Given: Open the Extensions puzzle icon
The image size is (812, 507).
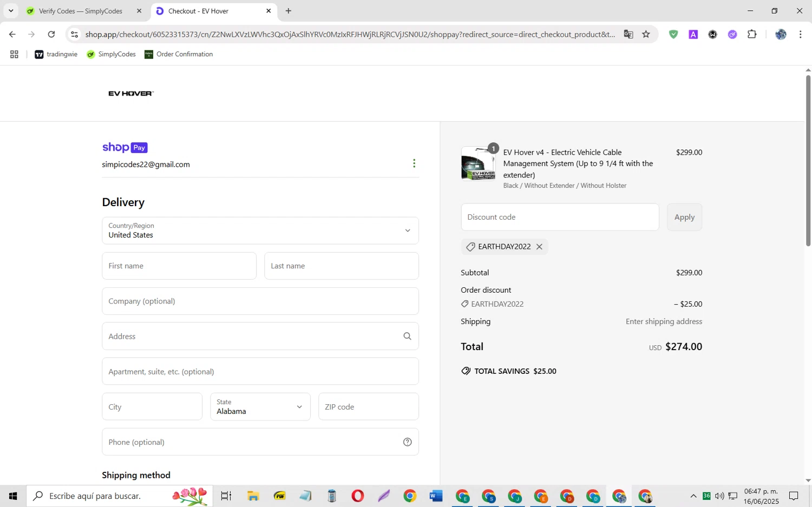Looking at the screenshot, I should 752,34.
